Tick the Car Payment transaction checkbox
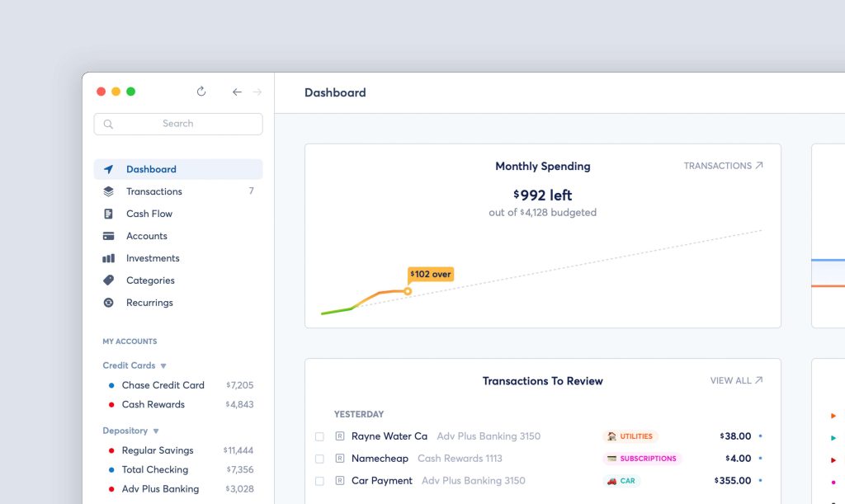Screen dimensions: 845x504 click(319, 481)
